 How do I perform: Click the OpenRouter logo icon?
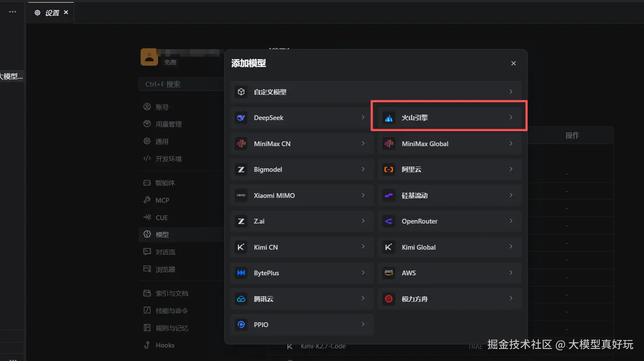(x=389, y=221)
